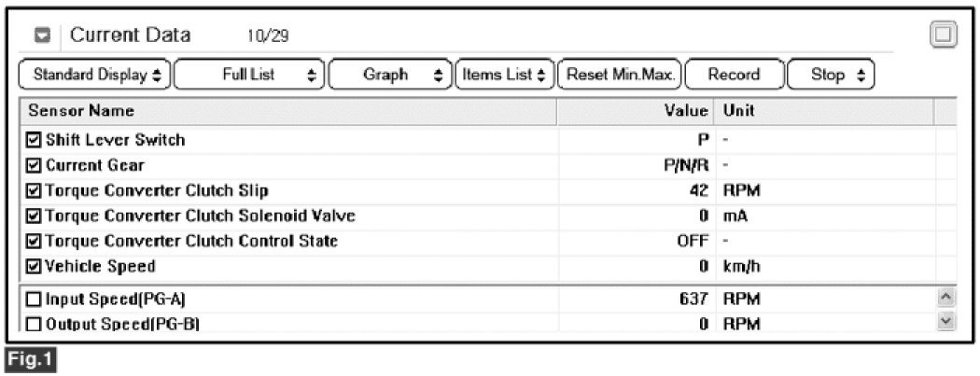Open the Full List dropdown
The width and height of the screenshot is (980, 376).
[250, 75]
